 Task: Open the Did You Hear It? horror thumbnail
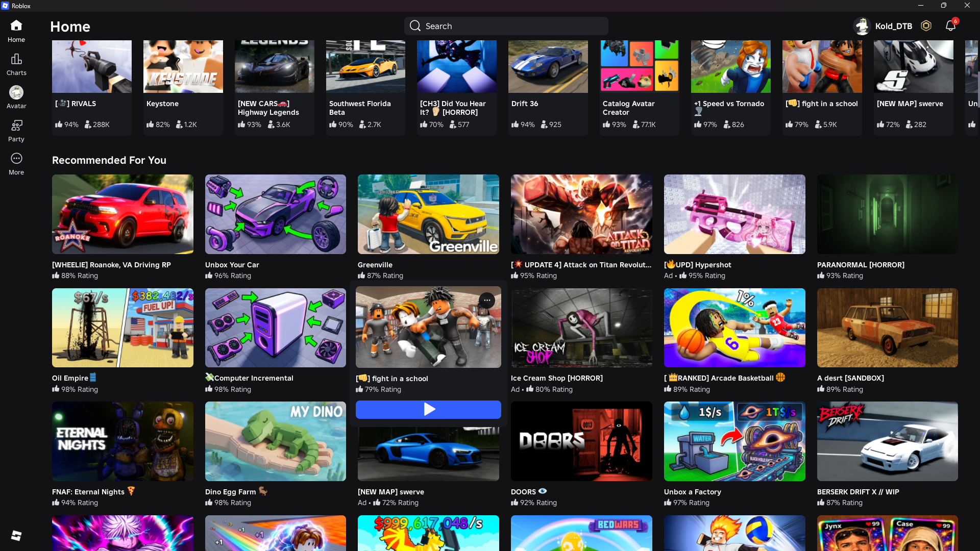point(457,66)
